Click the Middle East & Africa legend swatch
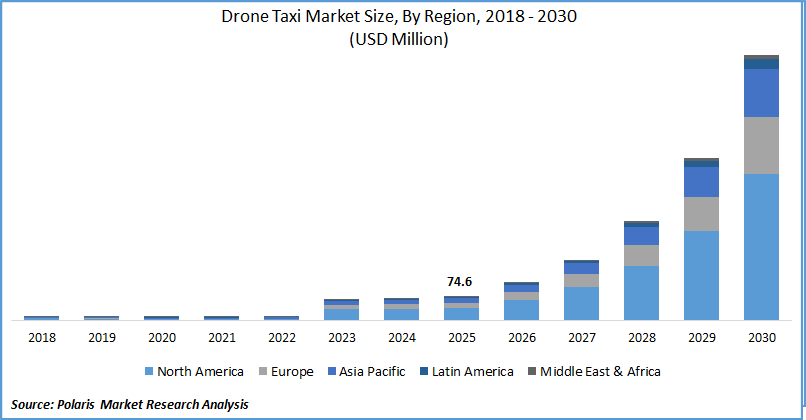The height and width of the screenshot is (420, 806). (x=532, y=371)
